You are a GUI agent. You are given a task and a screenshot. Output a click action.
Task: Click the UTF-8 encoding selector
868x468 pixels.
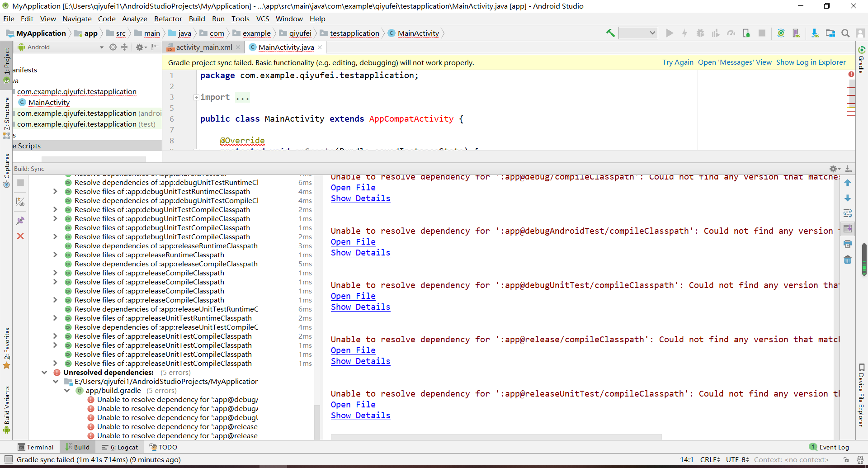pos(737,459)
